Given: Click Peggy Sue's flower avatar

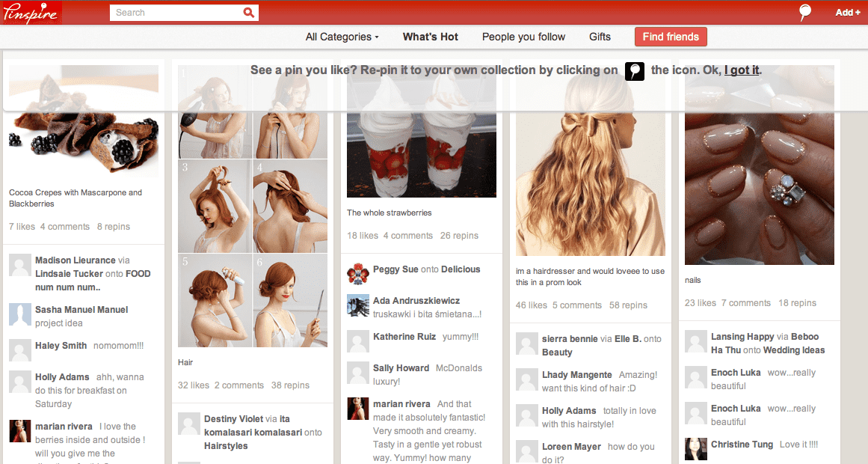Looking at the screenshot, I should tap(357, 275).
